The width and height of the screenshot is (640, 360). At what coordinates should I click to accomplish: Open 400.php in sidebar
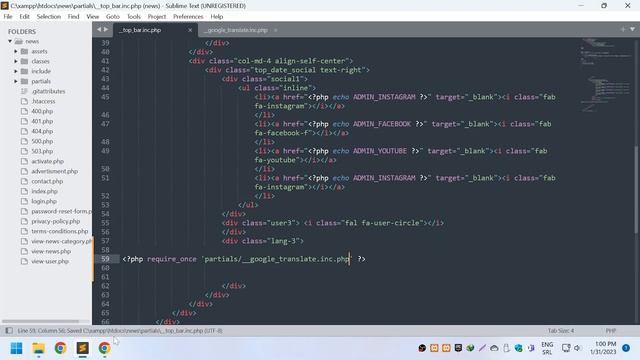[x=42, y=111]
